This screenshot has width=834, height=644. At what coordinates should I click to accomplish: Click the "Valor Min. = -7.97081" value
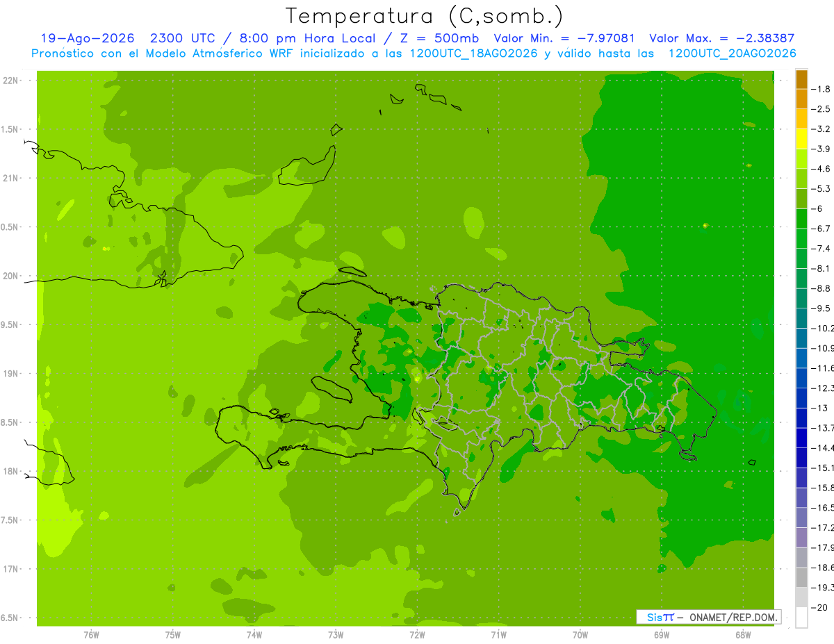pos(564,38)
